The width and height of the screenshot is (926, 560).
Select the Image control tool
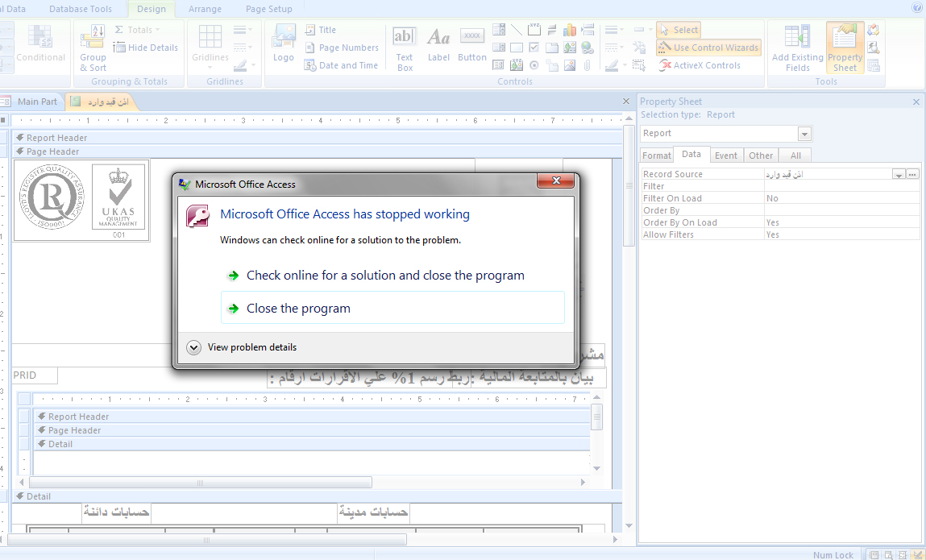[x=570, y=65]
